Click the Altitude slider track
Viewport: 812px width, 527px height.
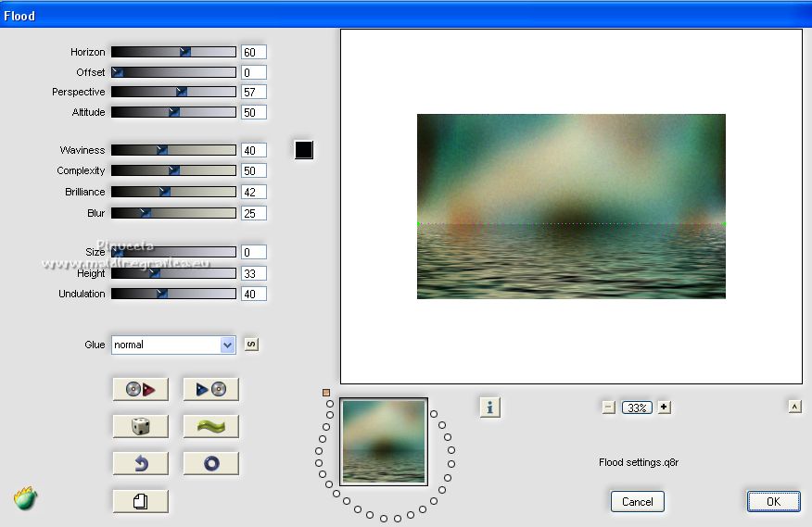(173, 112)
